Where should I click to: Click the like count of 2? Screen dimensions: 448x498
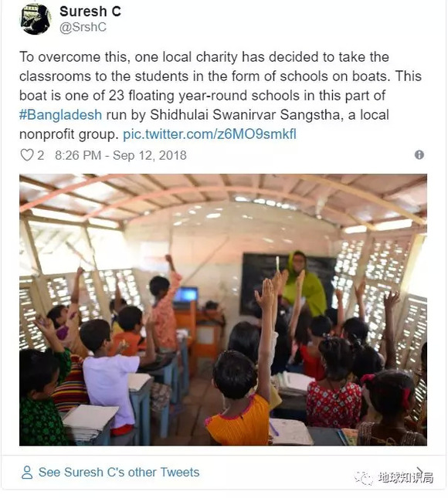click(x=41, y=155)
